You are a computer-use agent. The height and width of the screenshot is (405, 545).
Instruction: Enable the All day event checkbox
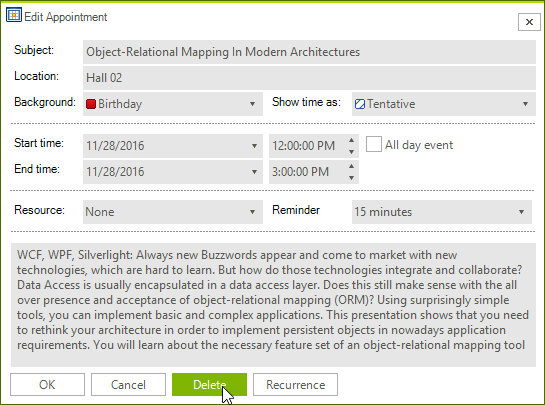tap(374, 144)
